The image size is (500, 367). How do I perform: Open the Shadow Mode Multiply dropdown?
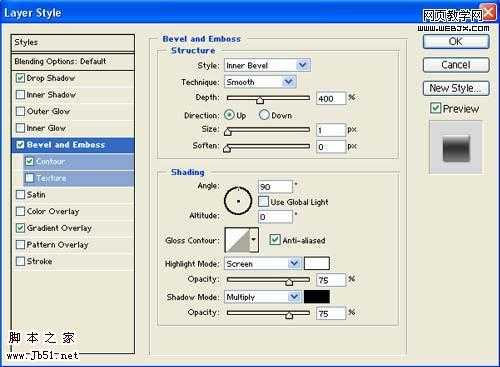[263, 297]
